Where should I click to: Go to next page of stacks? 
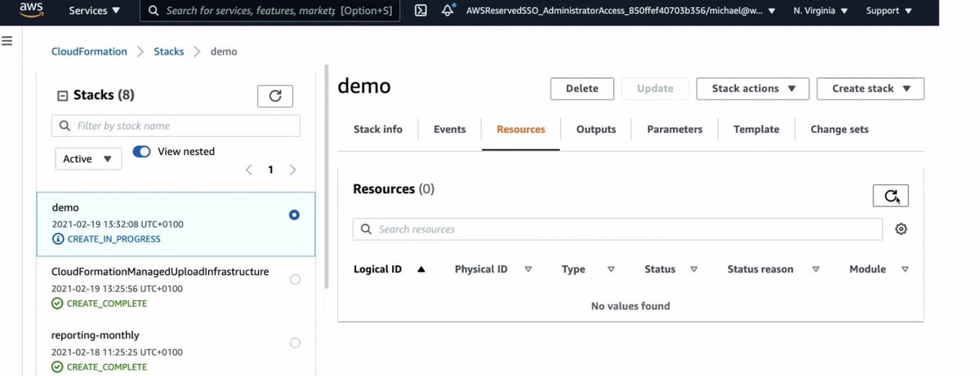coord(292,170)
